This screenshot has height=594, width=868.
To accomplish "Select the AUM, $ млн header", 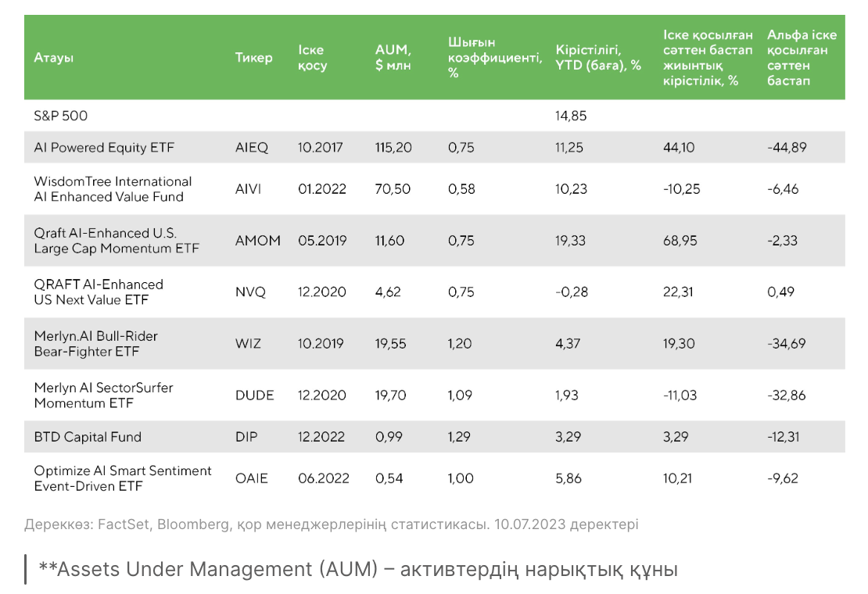I will (x=393, y=58).
